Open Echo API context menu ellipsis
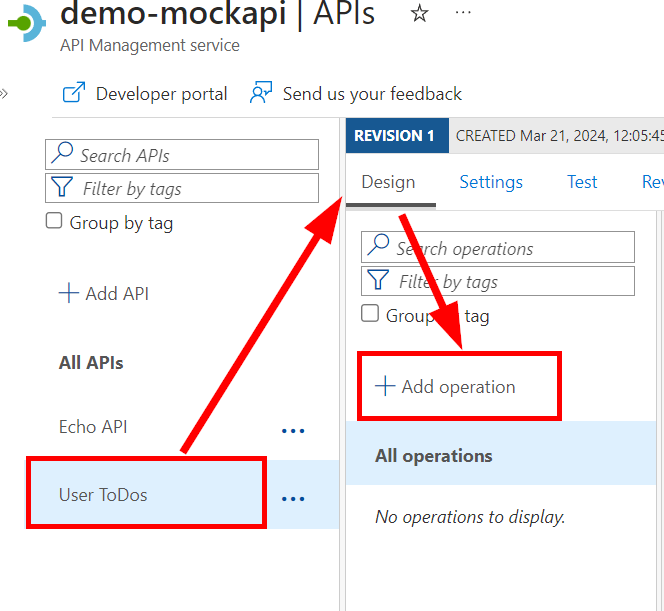The height and width of the screenshot is (611, 664). point(293,430)
